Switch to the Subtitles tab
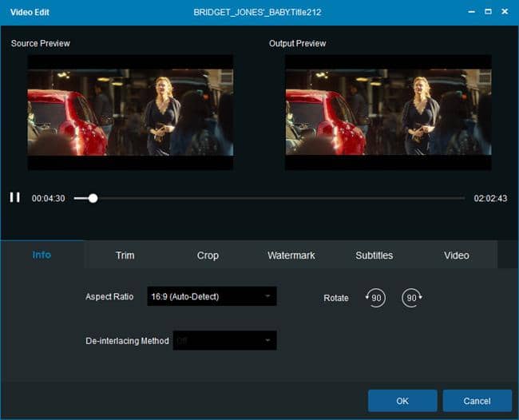The height and width of the screenshot is (420, 519). (374, 256)
